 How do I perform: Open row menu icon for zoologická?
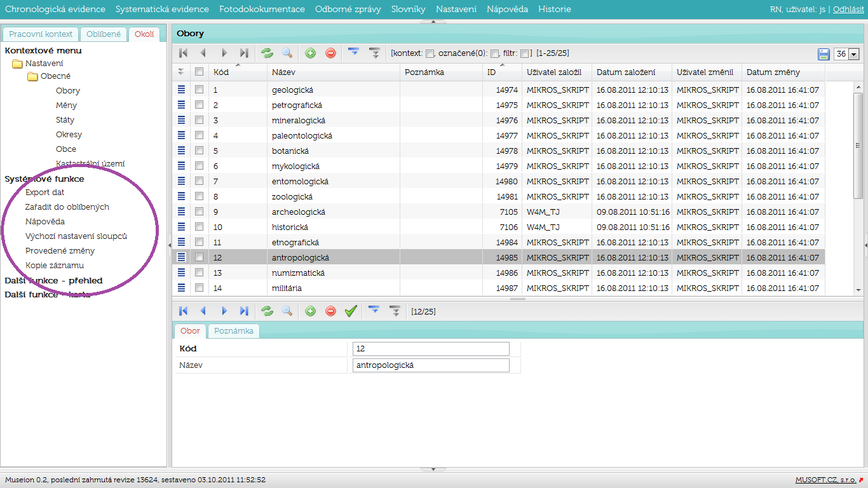coord(181,196)
